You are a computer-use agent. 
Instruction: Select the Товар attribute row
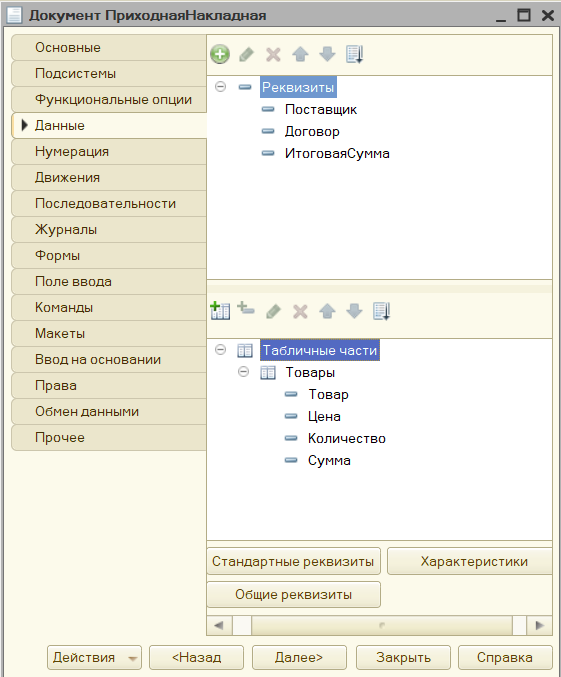[328, 395]
